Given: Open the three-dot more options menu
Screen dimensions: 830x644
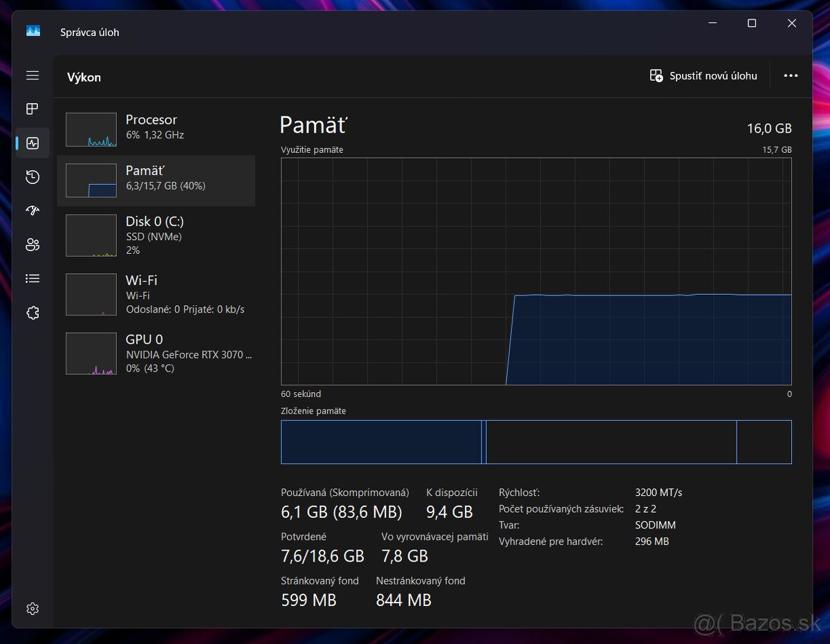Looking at the screenshot, I should click(x=791, y=76).
